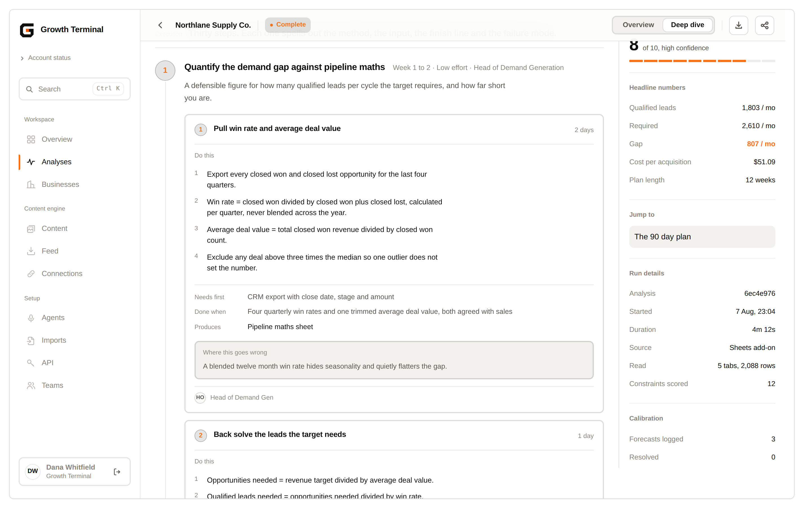Viewport: 812px width, 508px height.
Task: Click the Agents microphone icon
Action: coord(31,318)
